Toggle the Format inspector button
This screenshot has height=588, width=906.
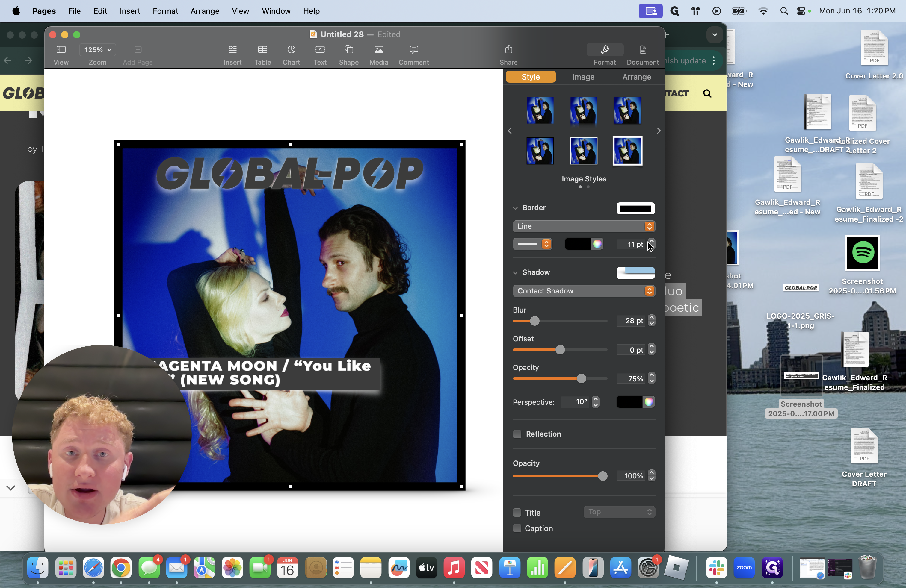coord(605,49)
